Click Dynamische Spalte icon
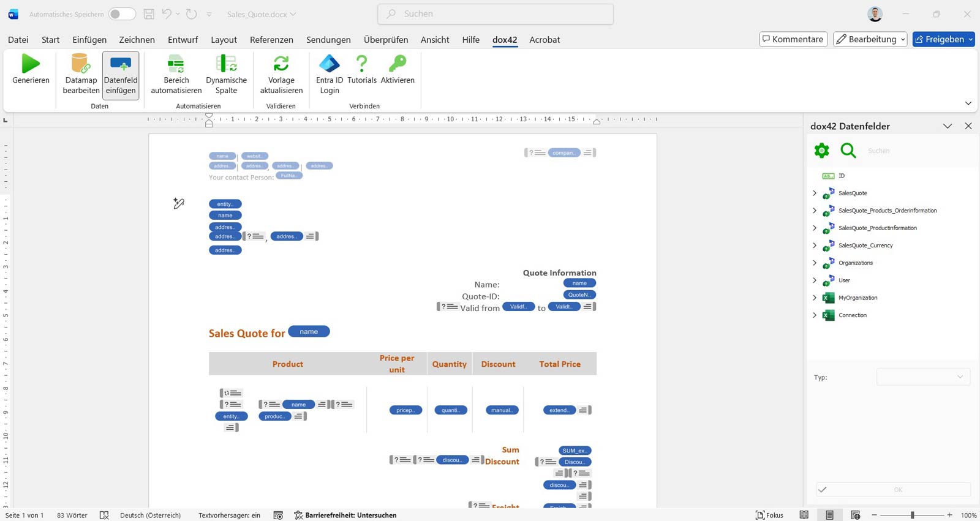Screen dimensions: 980x521 [x=226, y=64]
